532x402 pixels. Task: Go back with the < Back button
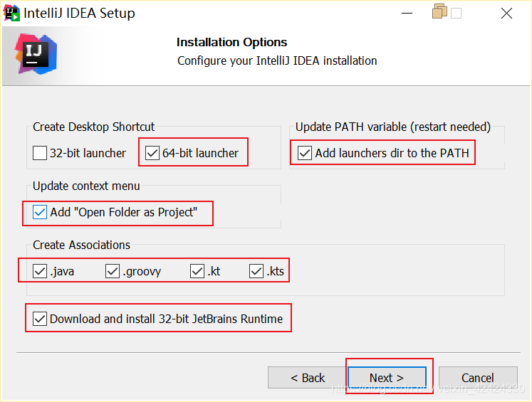[307, 377]
